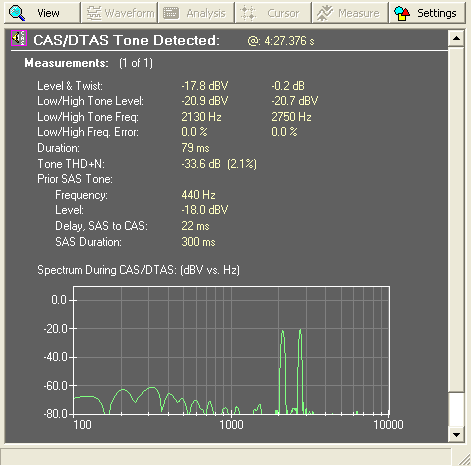Viewport: 471px width, 466px height.
Task: Click the window resize grip corner
Action: (x=463, y=459)
